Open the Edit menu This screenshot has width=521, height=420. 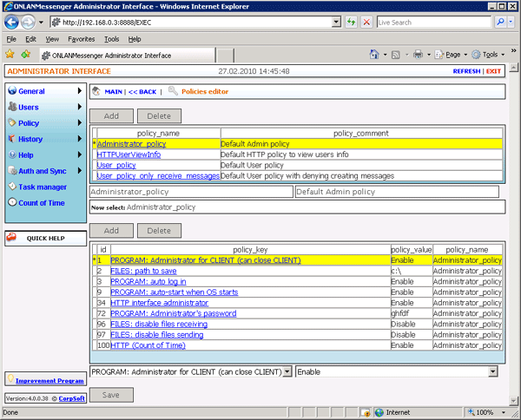(x=30, y=39)
